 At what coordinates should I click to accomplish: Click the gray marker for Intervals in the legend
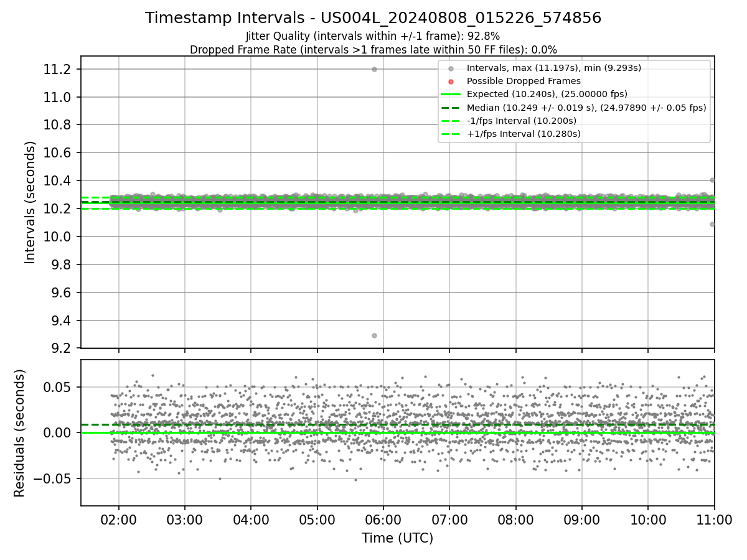click(x=451, y=68)
